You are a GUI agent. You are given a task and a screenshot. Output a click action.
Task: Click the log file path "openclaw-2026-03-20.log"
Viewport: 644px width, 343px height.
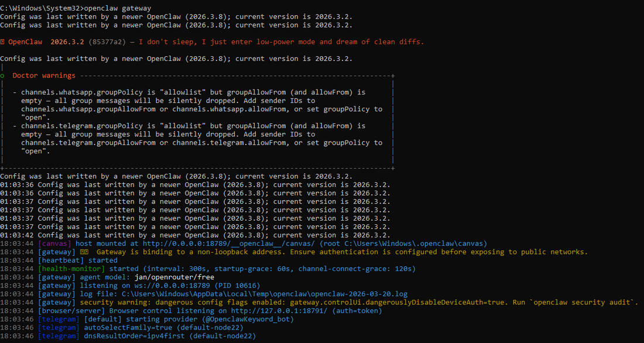(x=359, y=294)
